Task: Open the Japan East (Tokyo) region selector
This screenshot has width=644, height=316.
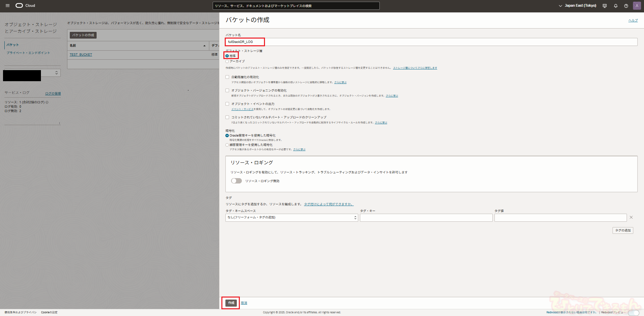Action: (577, 6)
